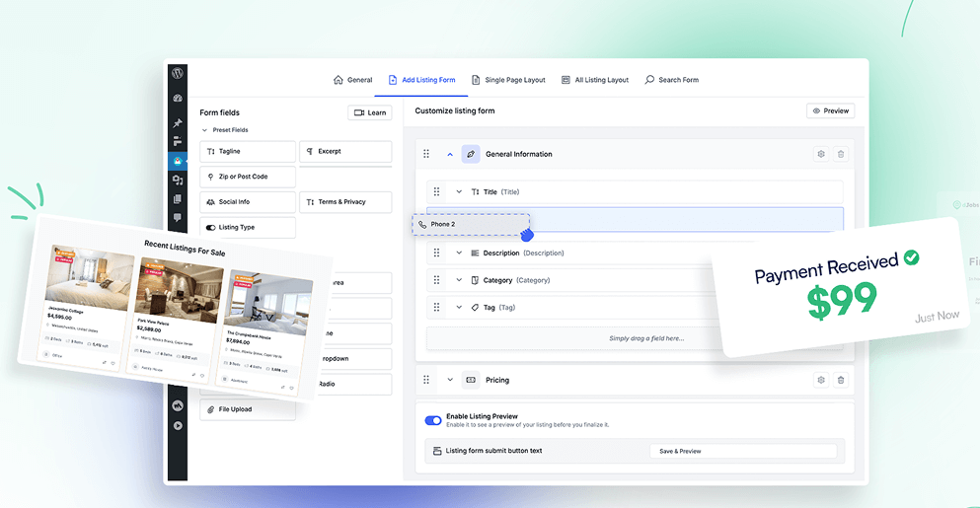Select the Add Listing Form tab
The image size is (980, 508).
click(x=421, y=80)
